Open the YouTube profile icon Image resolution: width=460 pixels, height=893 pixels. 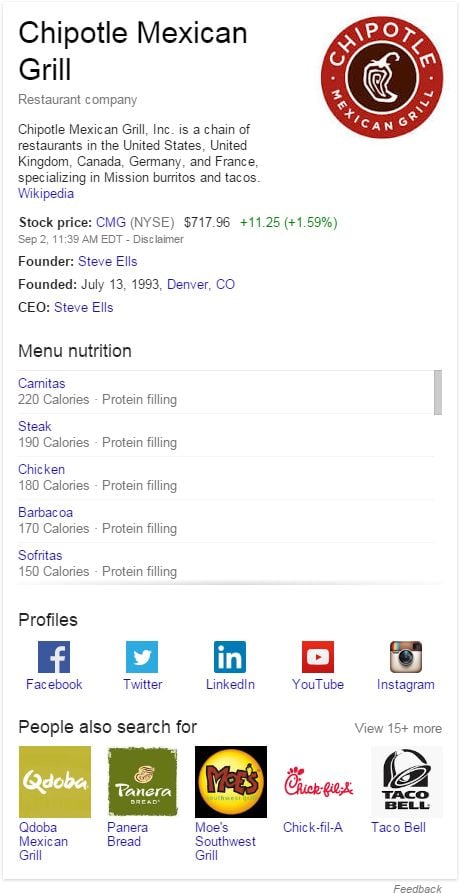click(x=318, y=657)
